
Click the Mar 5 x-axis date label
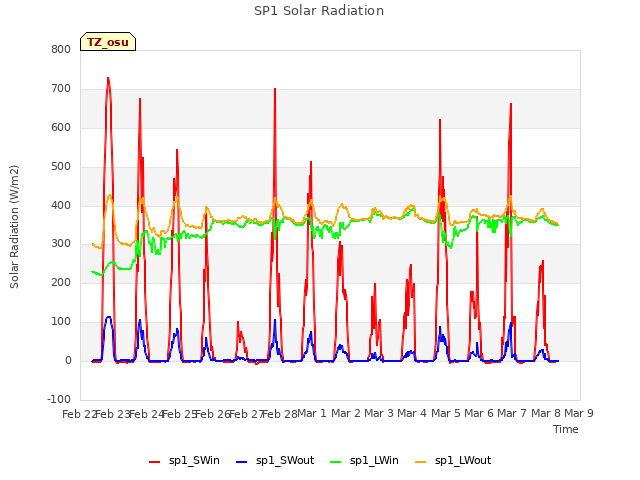445,413
